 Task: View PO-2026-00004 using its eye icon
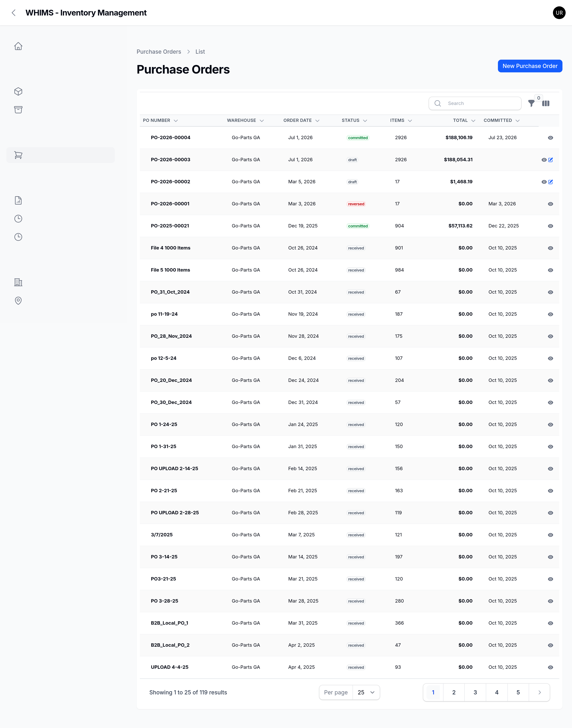[550, 138]
